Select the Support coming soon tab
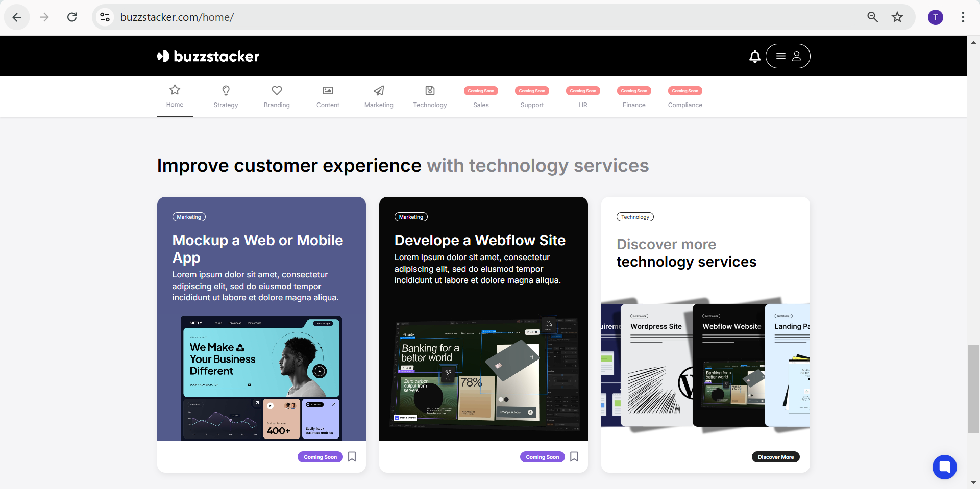 532,97
